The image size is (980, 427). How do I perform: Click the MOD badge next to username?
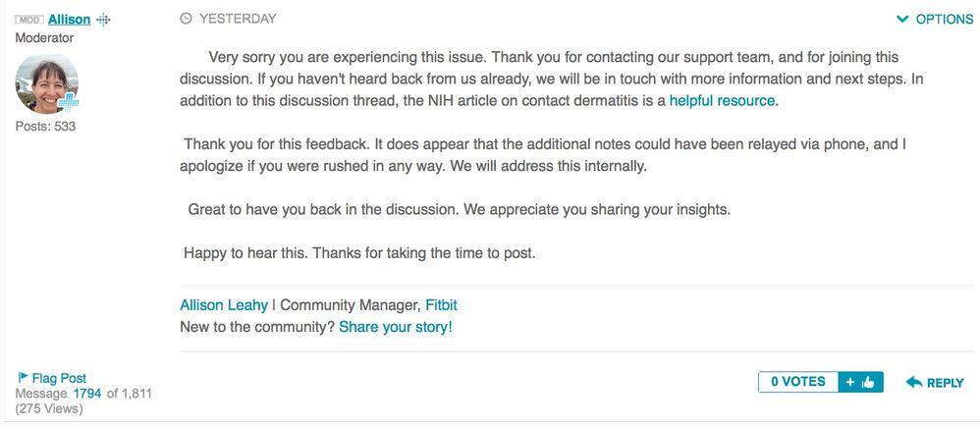pos(29,20)
